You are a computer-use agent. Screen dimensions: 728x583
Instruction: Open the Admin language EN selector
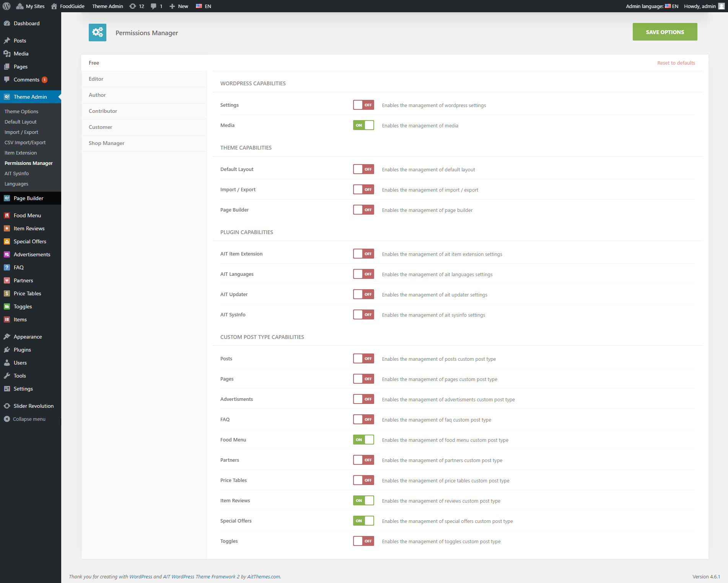tap(671, 6)
